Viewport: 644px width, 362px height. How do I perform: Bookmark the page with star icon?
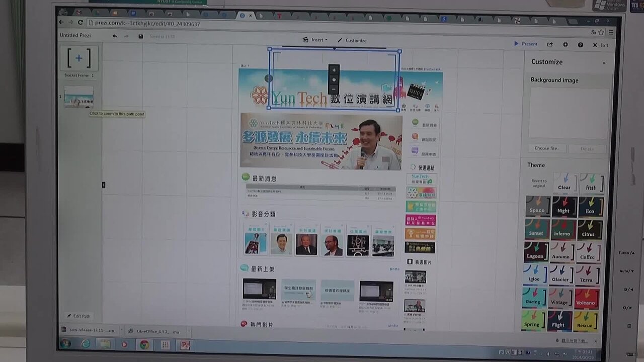601,32
